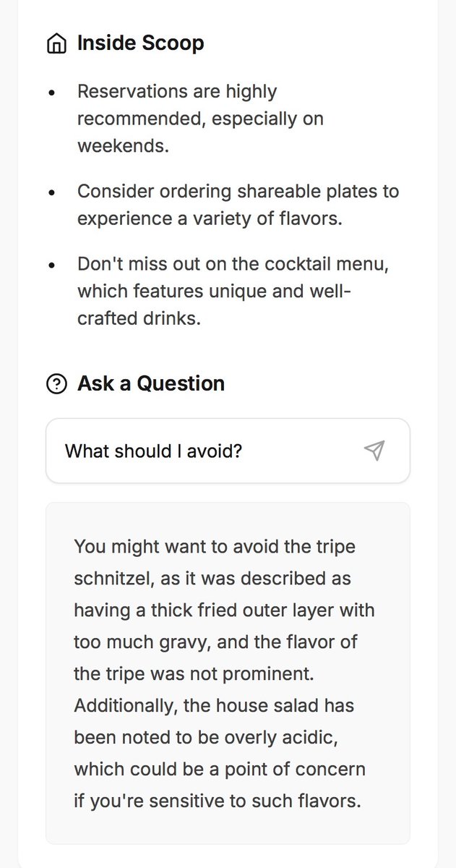Focus the 'What should I avoid?' input field
The width and height of the screenshot is (456, 868).
202,451
